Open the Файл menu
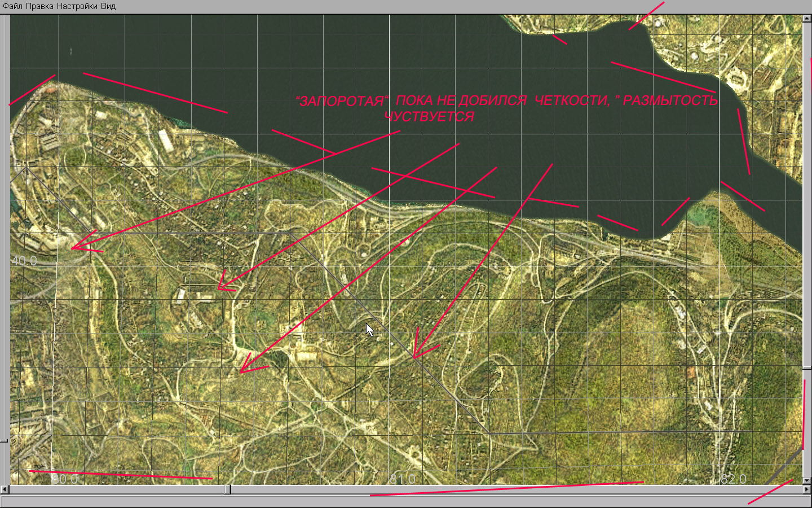This screenshot has width=812, height=508. [13, 6]
